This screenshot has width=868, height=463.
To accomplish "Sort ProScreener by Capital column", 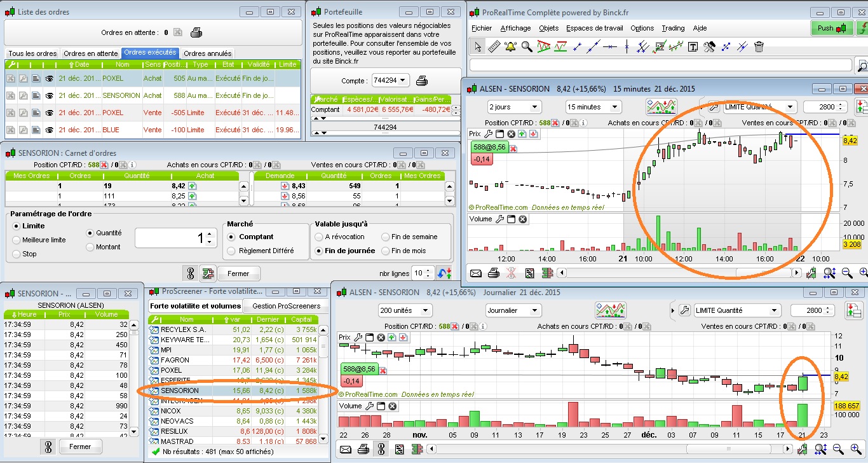I will tap(302, 319).
